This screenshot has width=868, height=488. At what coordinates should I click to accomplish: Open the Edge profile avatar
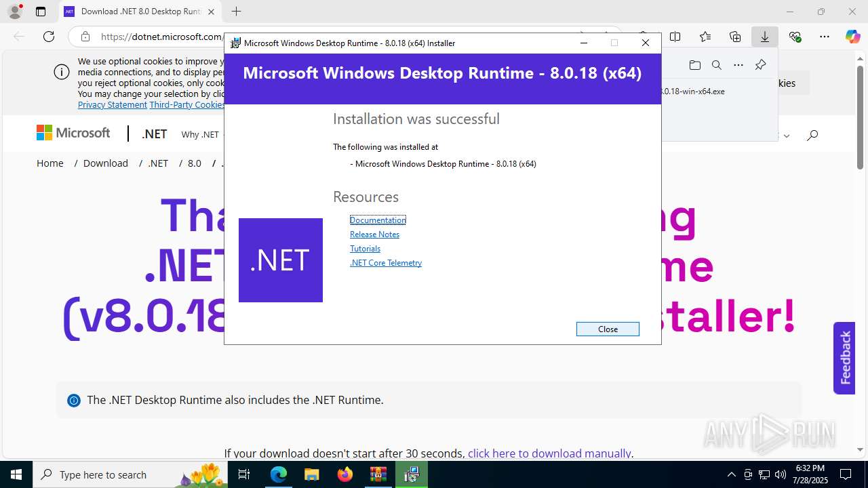point(15,12)
